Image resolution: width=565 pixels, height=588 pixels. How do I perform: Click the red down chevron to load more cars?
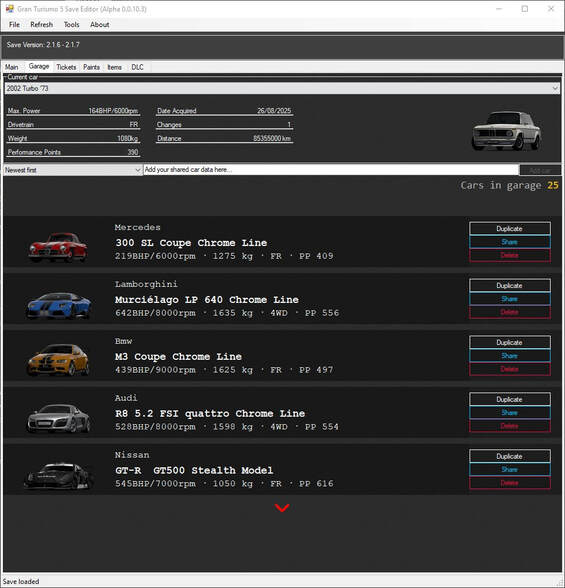(282, 508)
